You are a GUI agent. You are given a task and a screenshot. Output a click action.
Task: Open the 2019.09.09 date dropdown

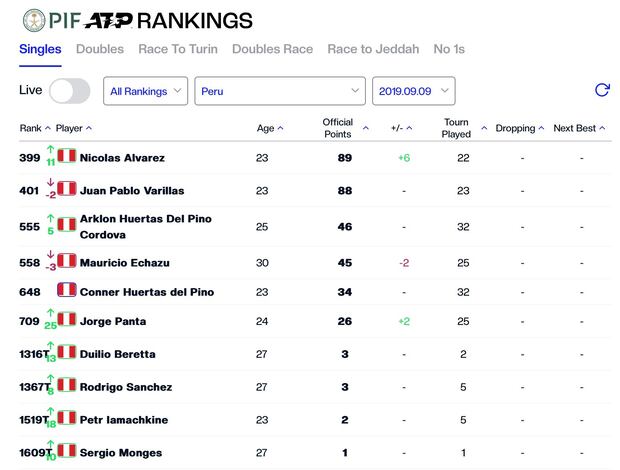(x=413, y=91)
